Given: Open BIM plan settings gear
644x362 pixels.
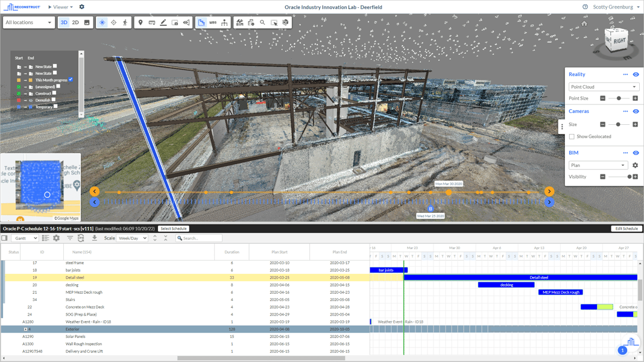Looking at the screenshot, I should point(634,165).
